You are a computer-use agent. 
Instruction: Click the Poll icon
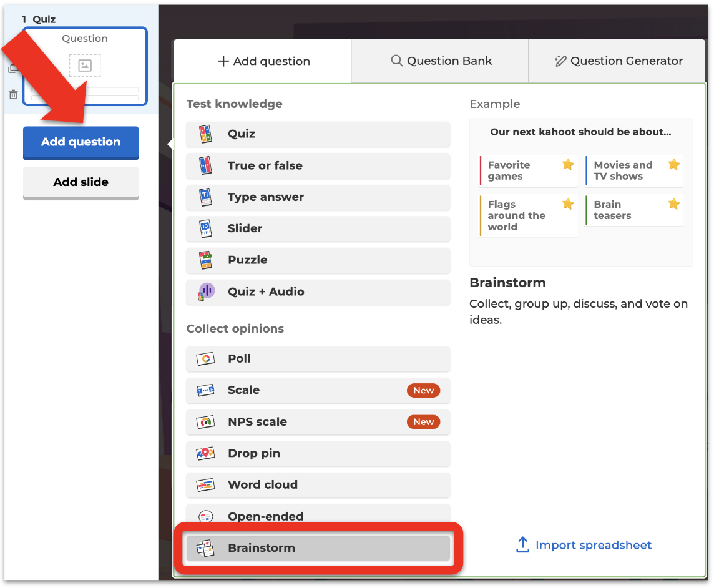[x=206, y=359]
